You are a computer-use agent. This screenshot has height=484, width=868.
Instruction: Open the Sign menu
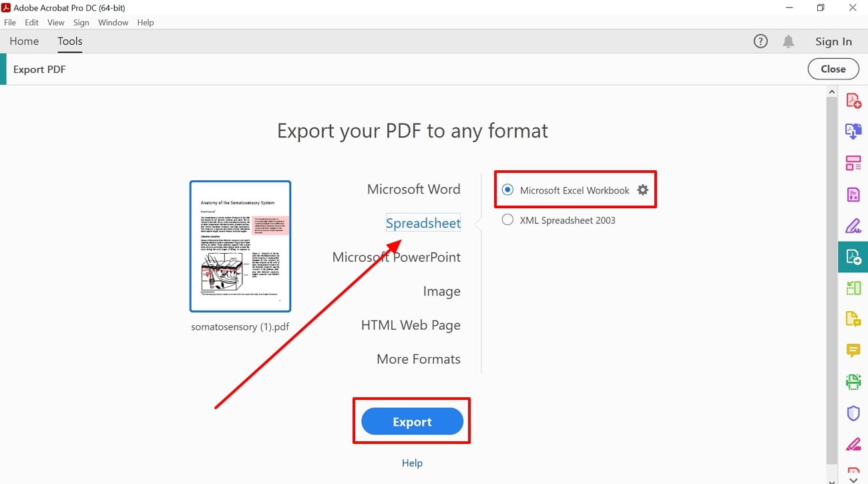pos(81,23)
